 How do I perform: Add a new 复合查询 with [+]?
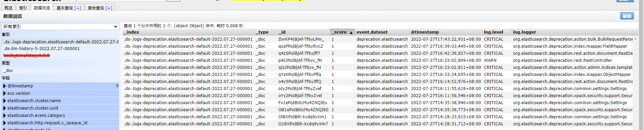coord(109,8)
